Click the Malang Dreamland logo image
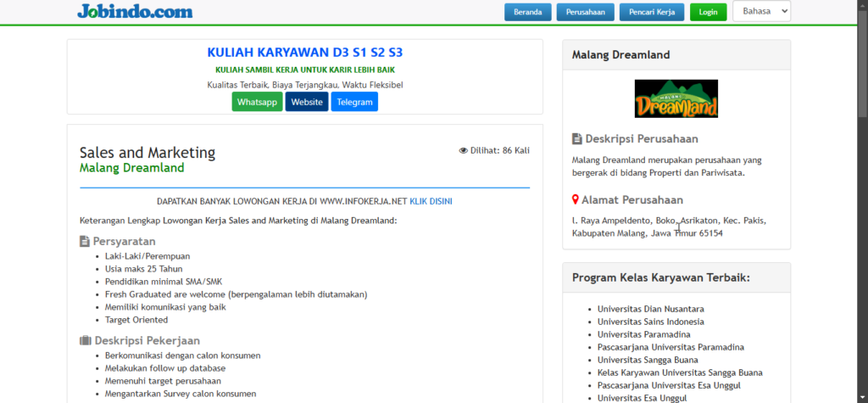 pos(676,98)
